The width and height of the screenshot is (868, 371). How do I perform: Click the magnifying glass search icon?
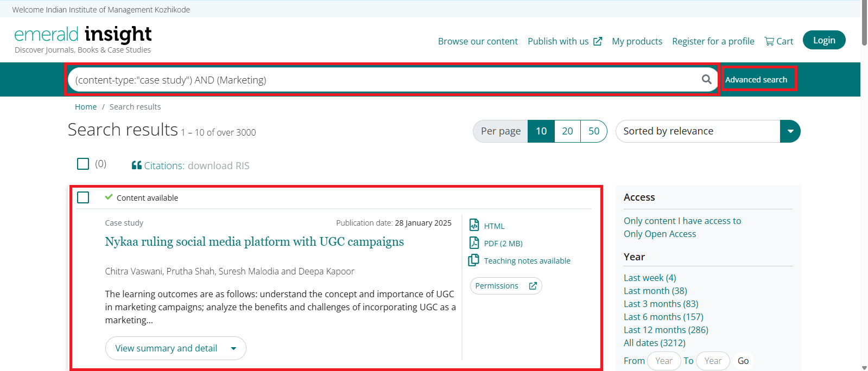point(706,79)
